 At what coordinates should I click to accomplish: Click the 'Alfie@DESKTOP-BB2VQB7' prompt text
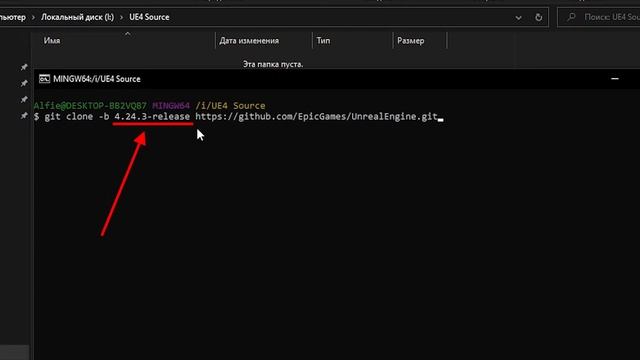(x=90, y=106)
